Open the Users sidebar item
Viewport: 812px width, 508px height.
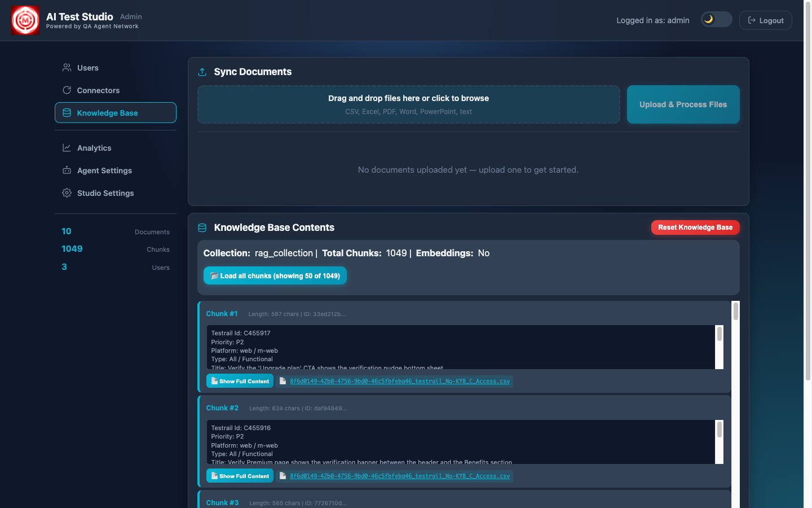point(116,68)
